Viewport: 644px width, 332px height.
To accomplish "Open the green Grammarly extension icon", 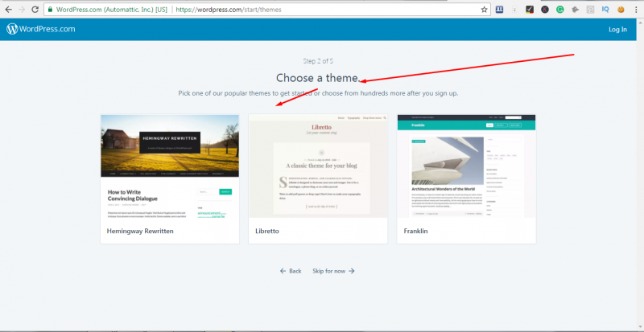I will [x=560, y=10].
